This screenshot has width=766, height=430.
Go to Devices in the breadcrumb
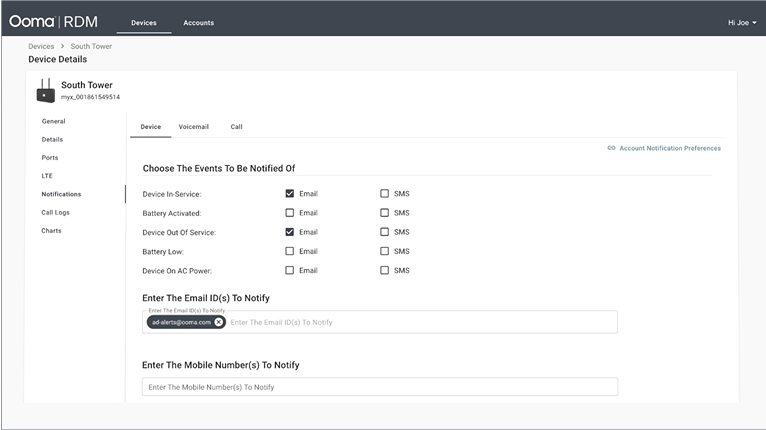pyautogui.click(x=41, y=46)
